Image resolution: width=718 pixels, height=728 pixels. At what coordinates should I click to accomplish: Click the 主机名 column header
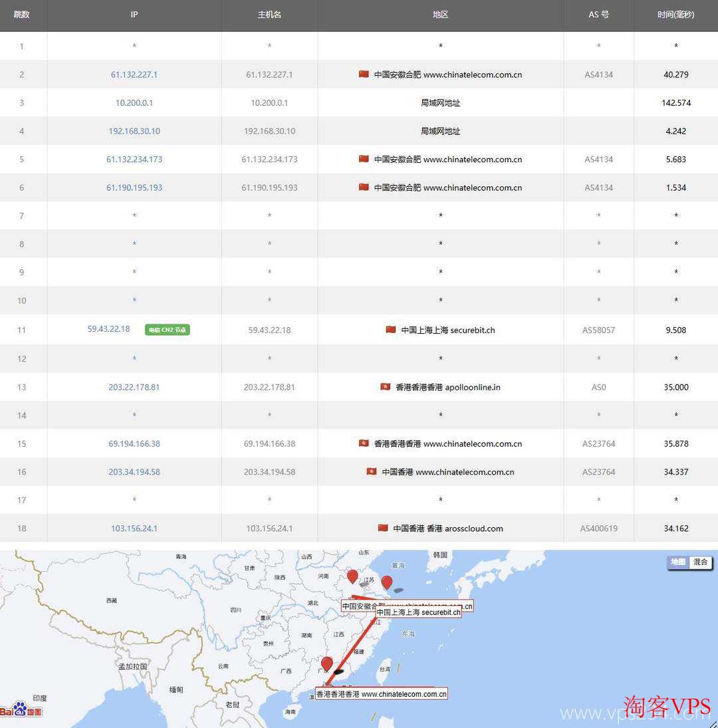(x=269, y=15)
